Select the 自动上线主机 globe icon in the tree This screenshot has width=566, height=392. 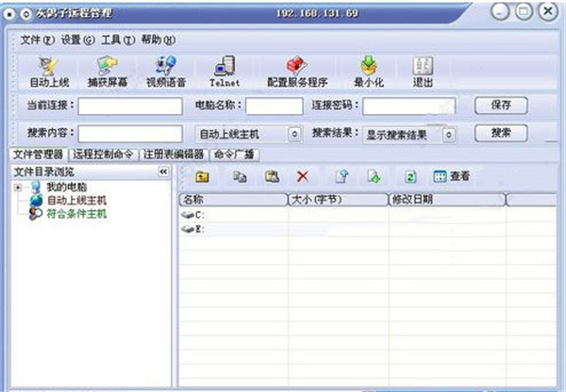[x=36, y=200]
